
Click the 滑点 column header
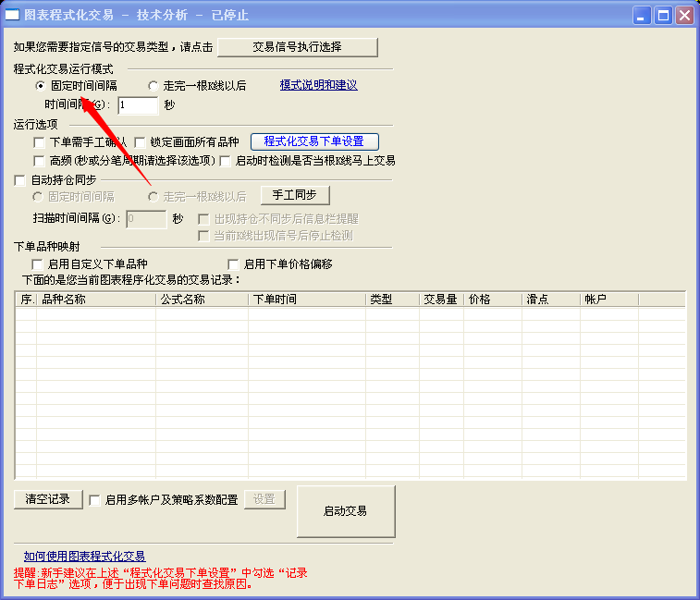[551, 300]
